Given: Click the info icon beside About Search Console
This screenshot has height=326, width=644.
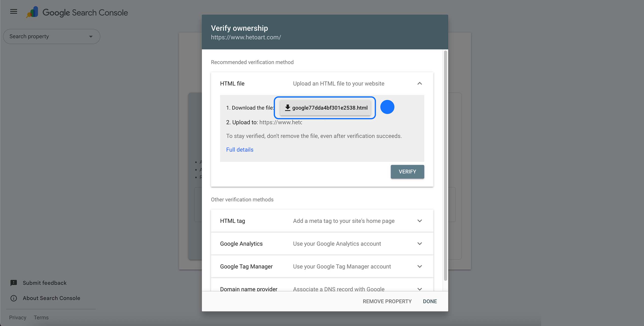Looking at the screenshot, I should pyautogui.click(x=13, y=298).
